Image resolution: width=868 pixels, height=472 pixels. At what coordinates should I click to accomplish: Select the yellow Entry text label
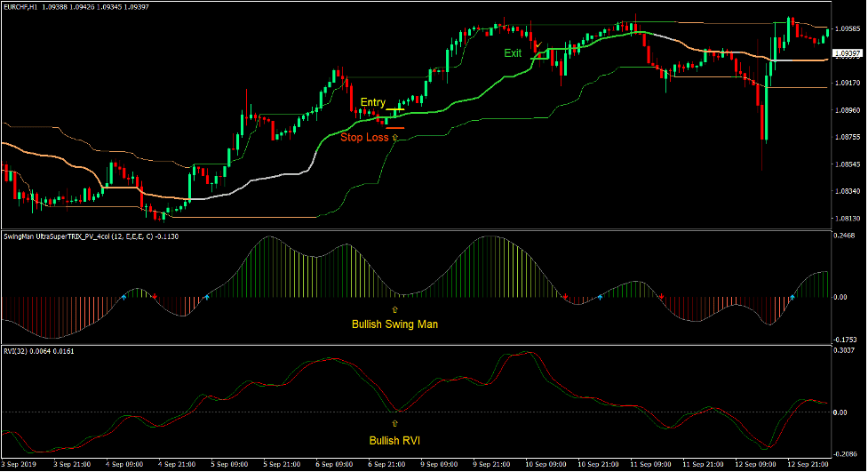point(373,103)
